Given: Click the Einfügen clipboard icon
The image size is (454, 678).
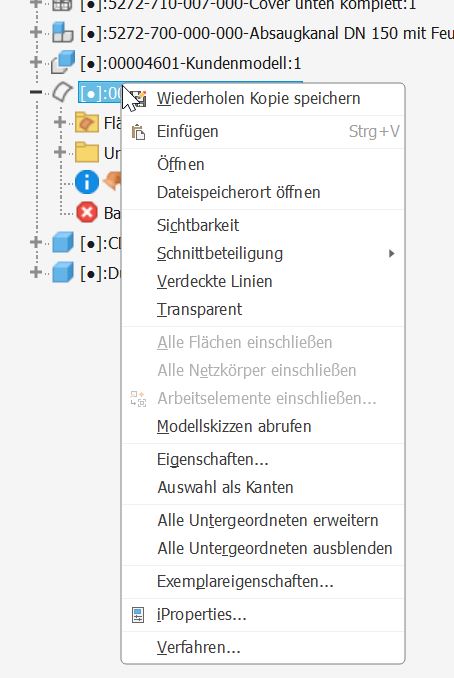Looking at the screenshot, I should (138, 132).
